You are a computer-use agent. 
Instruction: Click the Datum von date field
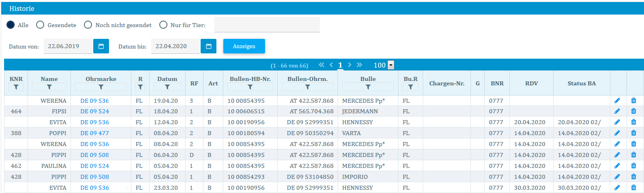coord(68,46)
